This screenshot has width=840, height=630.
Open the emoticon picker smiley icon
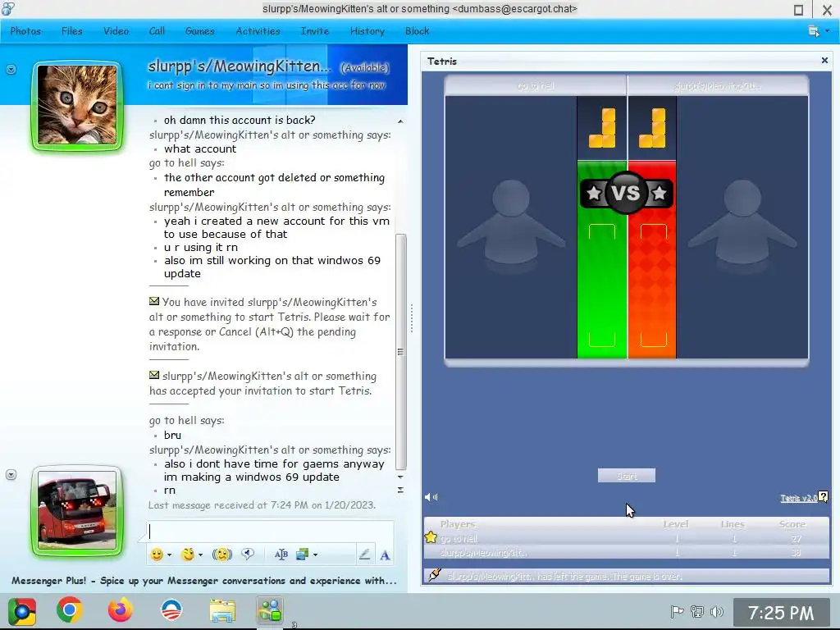click(x=157, y=555)
